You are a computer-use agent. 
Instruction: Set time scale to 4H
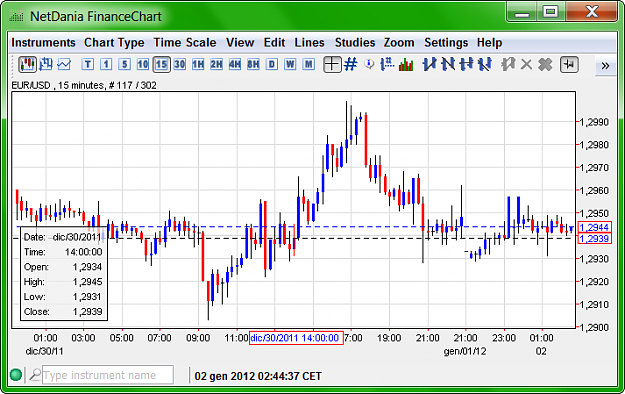235,64
